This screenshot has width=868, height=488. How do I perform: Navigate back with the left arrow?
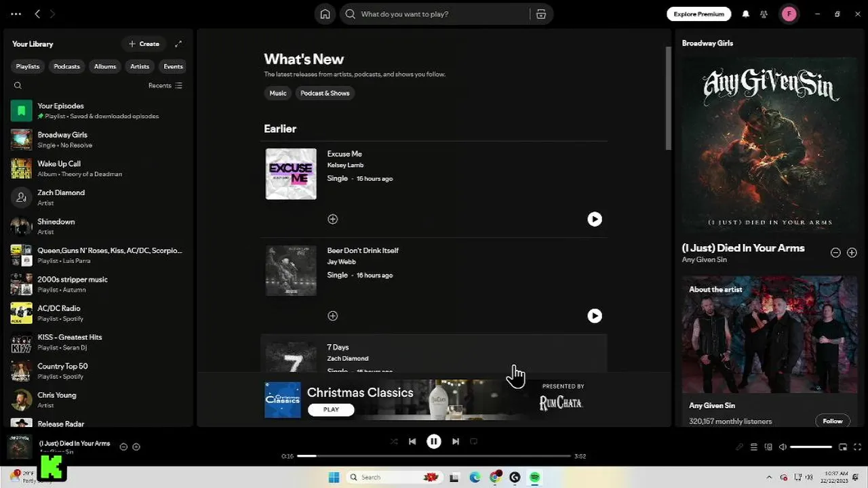[37, 14]
